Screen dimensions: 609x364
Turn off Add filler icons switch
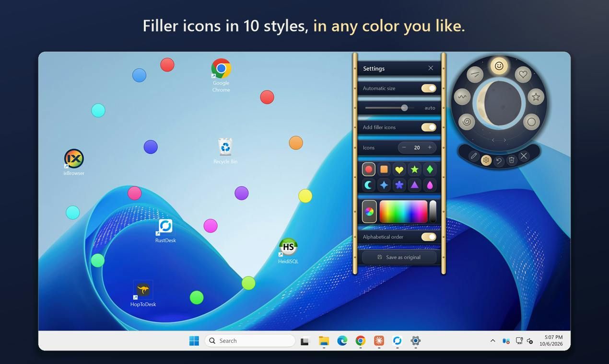tap(429, 127)
